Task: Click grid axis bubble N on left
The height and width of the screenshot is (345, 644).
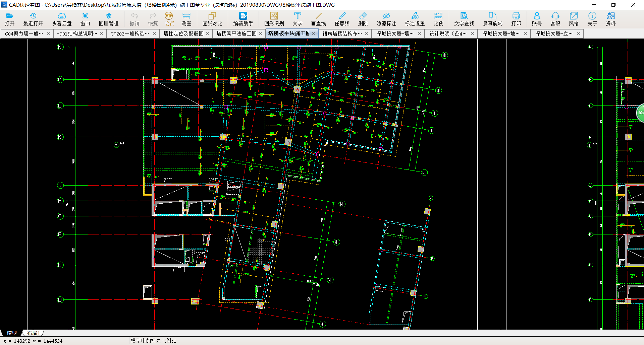Action: click(60, 47)
